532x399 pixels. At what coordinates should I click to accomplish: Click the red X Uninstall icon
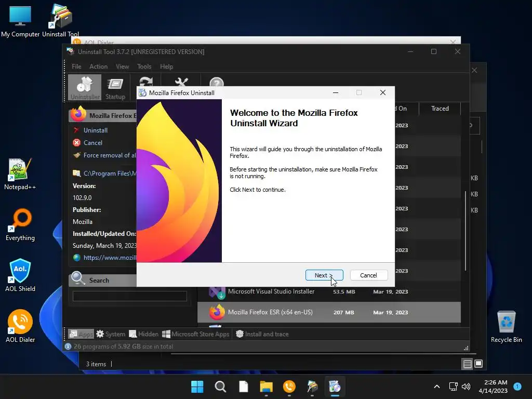coord(76,130)
